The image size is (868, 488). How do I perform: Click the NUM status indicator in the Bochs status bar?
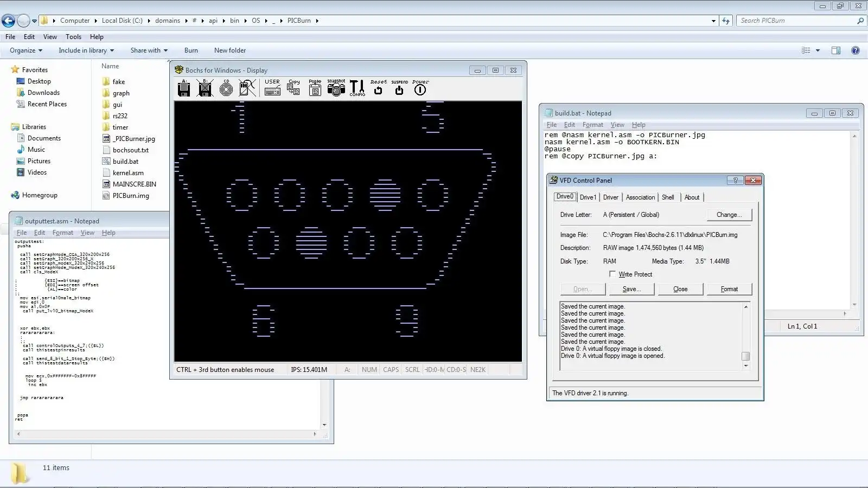pyautogui.click(x=369, y=370)
